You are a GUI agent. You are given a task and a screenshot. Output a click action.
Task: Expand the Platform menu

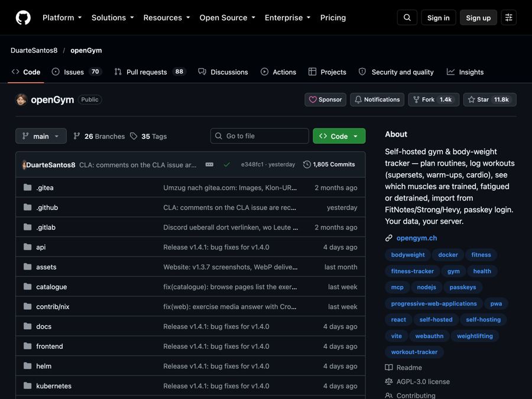pos(62,18)
